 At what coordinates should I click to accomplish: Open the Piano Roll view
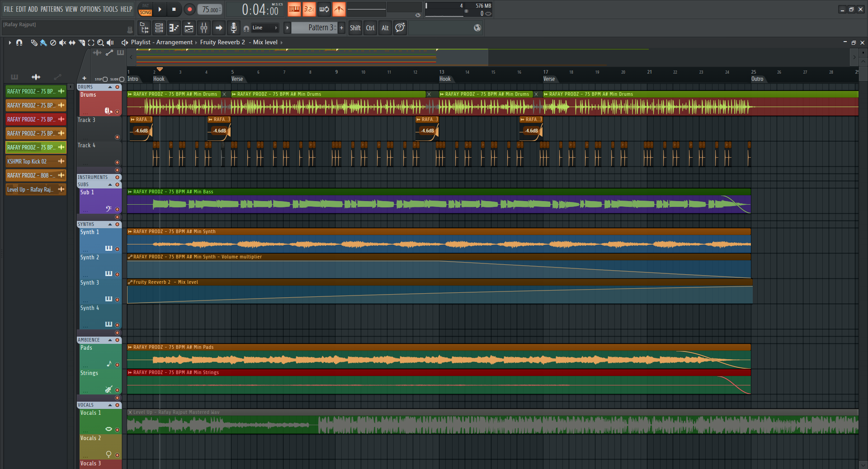[174, 28]
